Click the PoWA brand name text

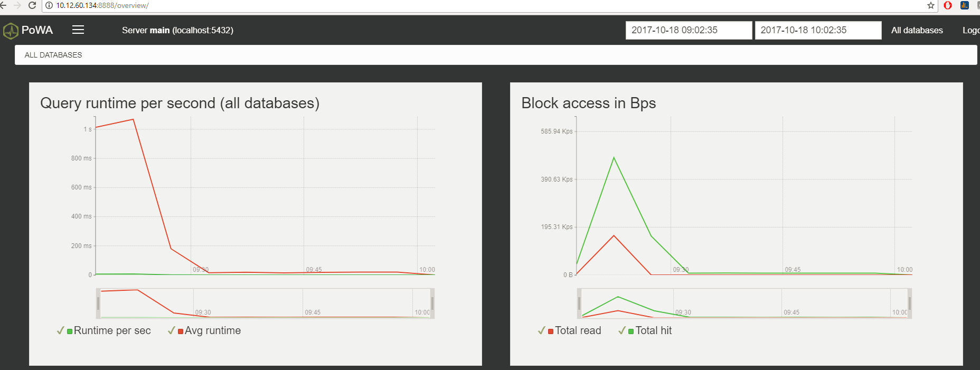click(37, 30)
